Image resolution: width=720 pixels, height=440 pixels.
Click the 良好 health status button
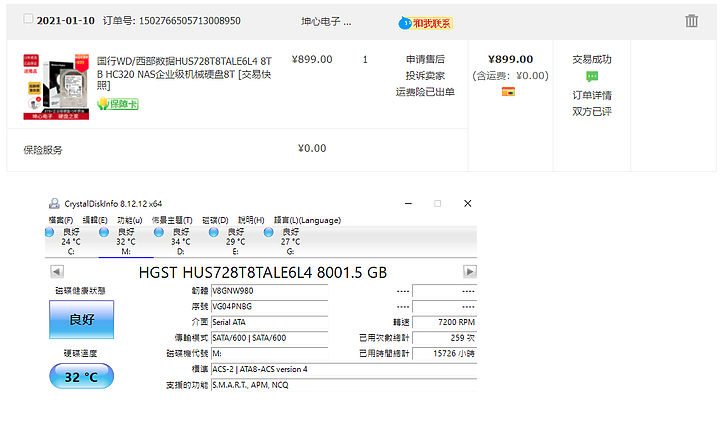click(x=82, y=320)
